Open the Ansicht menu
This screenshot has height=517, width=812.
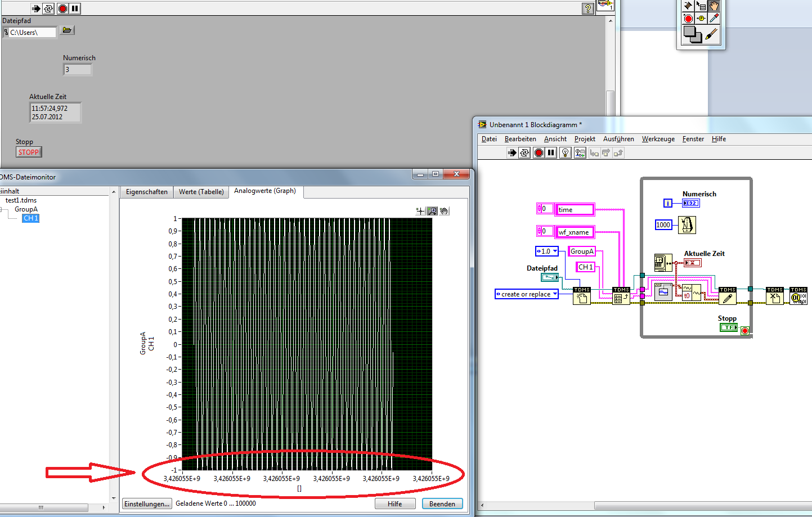555,139
